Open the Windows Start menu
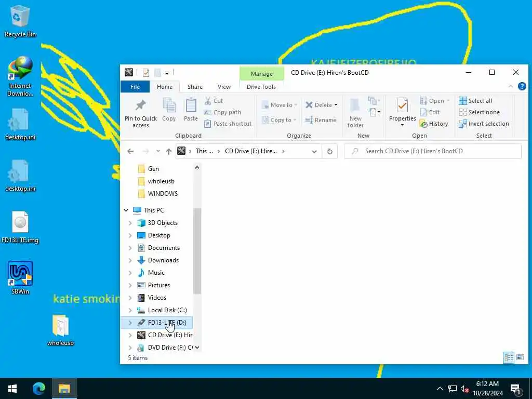The width and height of the screenshot is (532, 399). tap(12, 389)
